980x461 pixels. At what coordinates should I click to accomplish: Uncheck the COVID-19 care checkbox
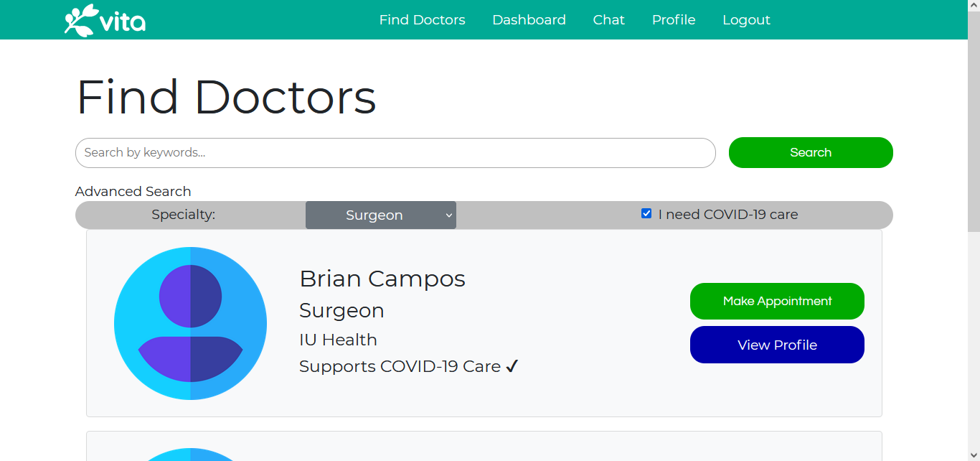[x=646, y=213]
